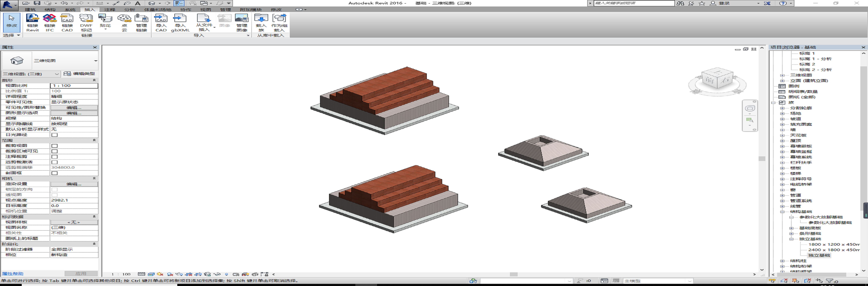Click the 贴花 (Decal) icon
Screen dimensions: 868x286
pos(105,21)
